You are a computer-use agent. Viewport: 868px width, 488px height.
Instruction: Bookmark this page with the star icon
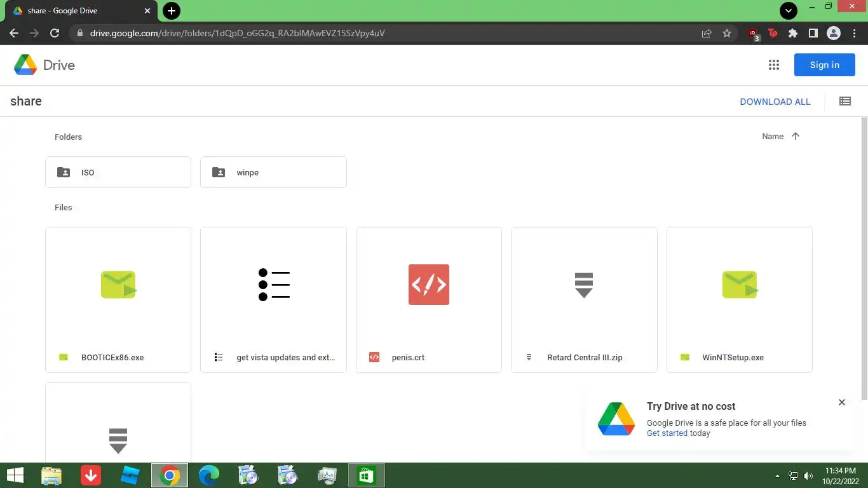click(x=727, y=33)
